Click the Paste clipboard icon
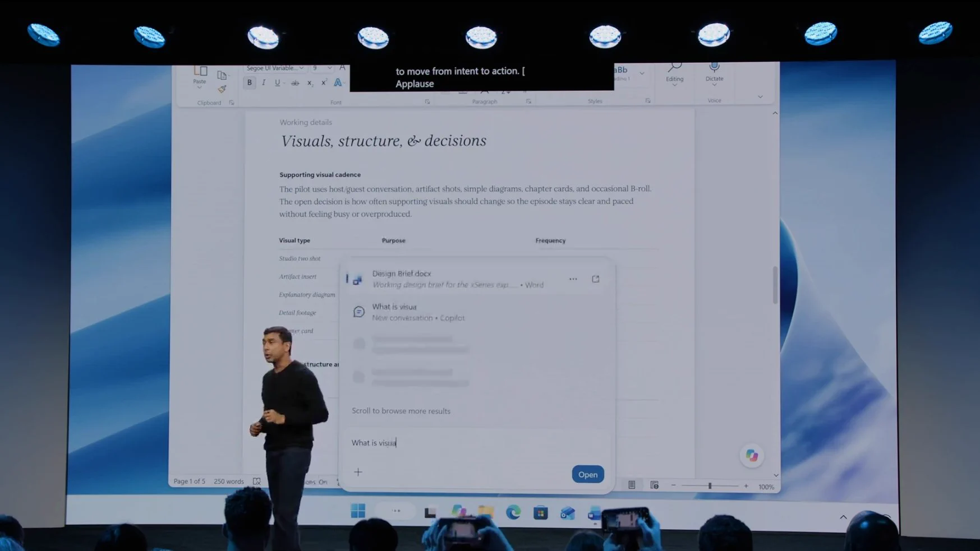Viewport: 980px width, 551px height. tap(200, 71)
